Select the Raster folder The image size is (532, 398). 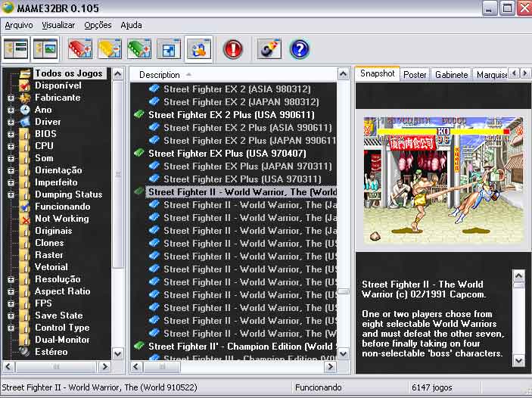tap(49, 255)
